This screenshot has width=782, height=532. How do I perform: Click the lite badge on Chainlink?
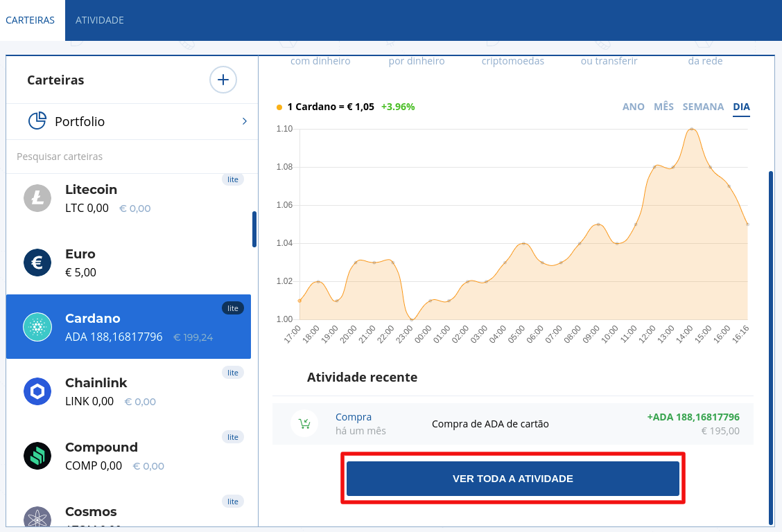point(233,373)
